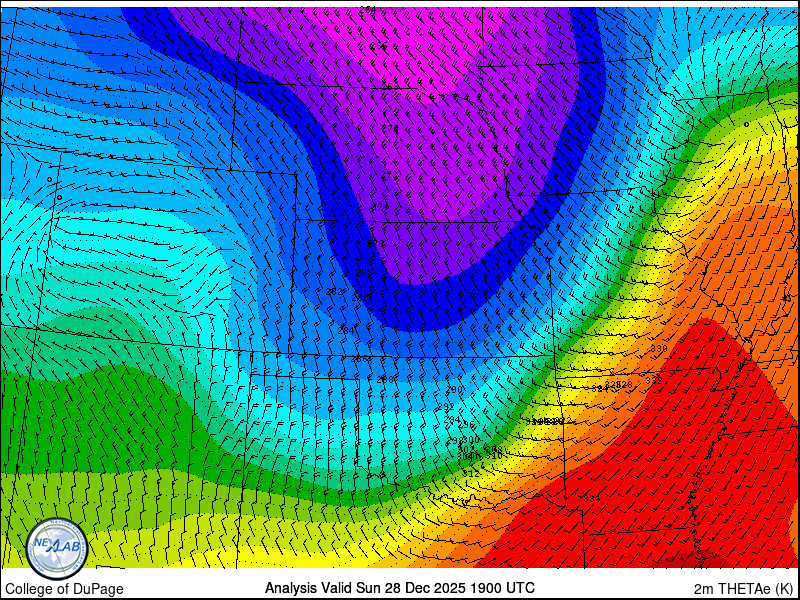This screenshot has height=600, width=800.
Task: Click the 272 contour label
Action: [x=389, y=175]
